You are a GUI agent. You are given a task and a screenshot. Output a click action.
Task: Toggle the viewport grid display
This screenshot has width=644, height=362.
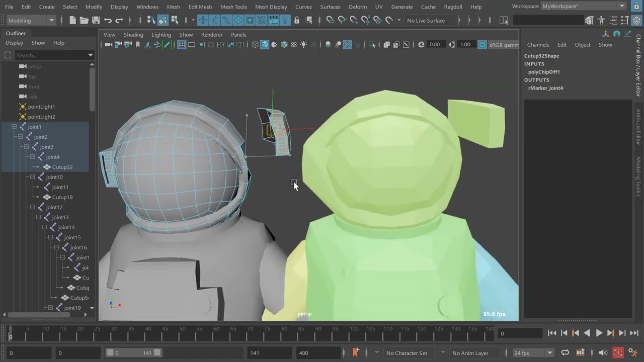182,45
